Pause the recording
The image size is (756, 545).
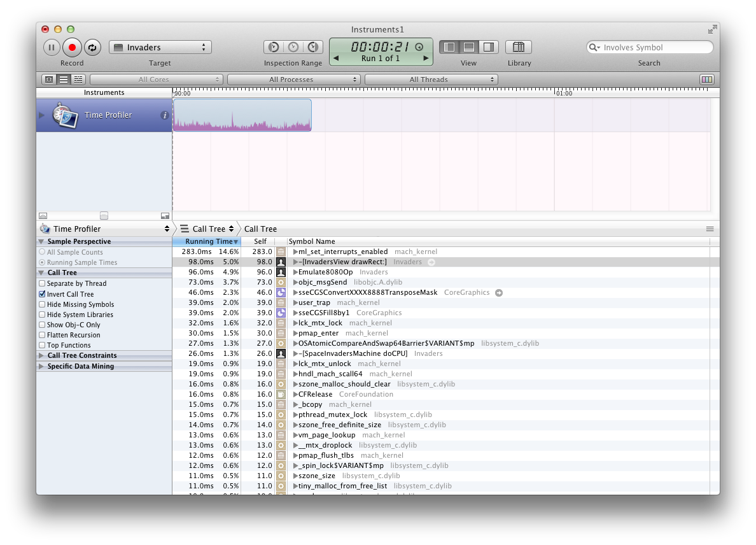[52, 47]
